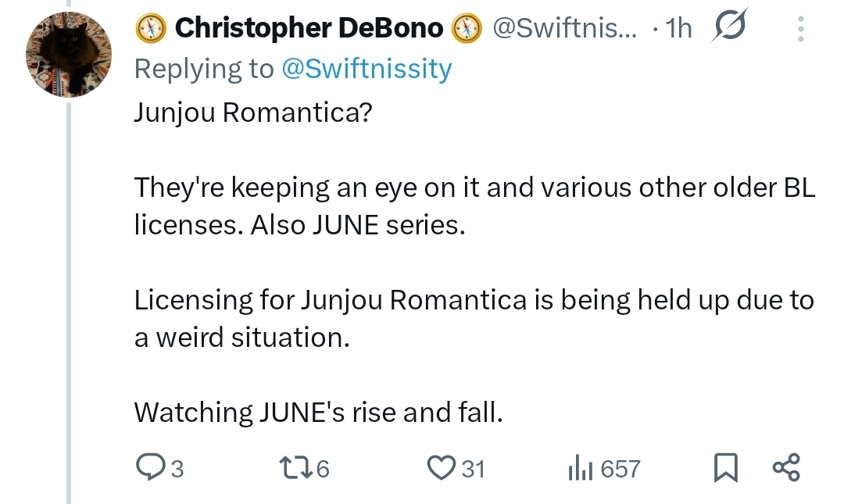Open the three-dot more options menu

tap(800, 29)
